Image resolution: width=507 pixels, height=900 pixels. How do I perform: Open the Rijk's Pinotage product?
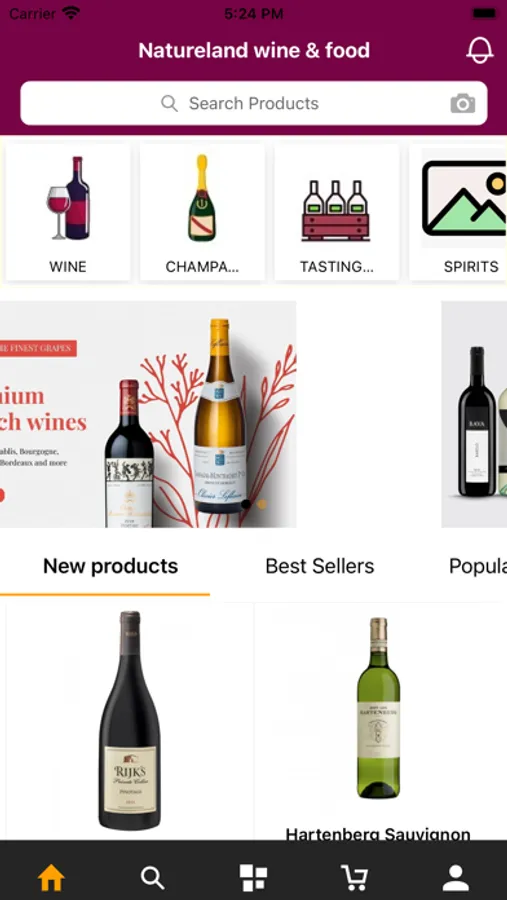(x=130, y=721)
